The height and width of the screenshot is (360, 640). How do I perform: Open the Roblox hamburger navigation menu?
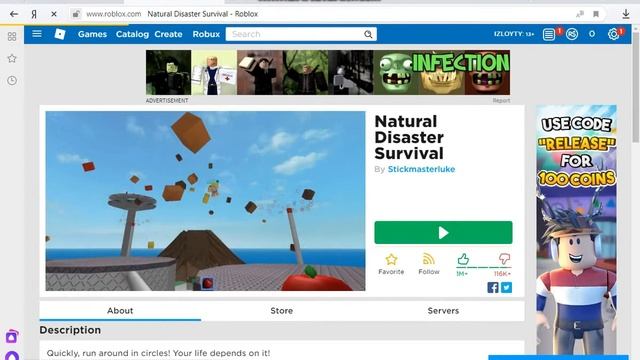click(37, 34)
